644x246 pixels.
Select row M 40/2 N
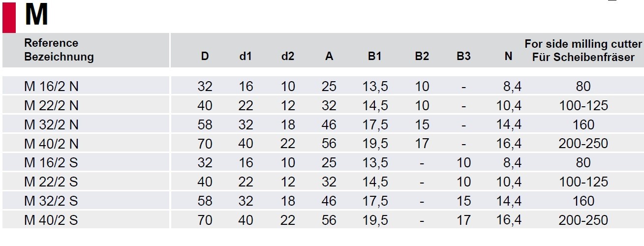[323, 144]
